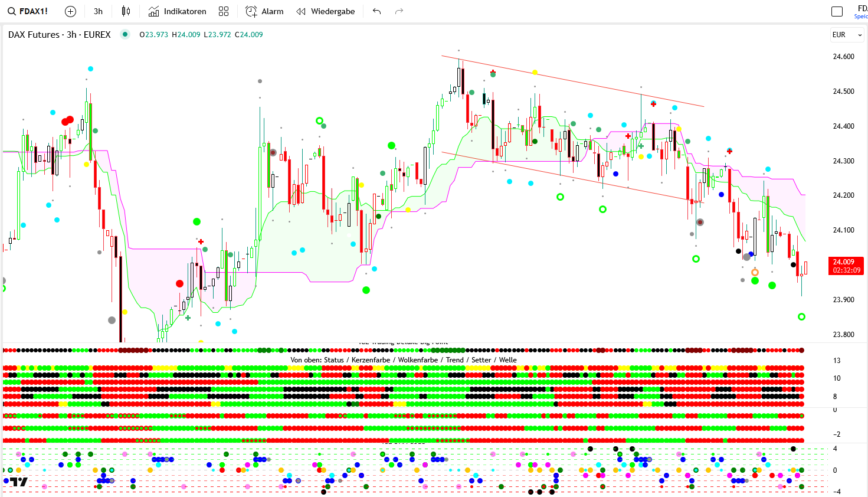Image resolution: width=868 pixels, height=497 pixels.
Task: Create a new Alarm
Action: tap(264, 11)
